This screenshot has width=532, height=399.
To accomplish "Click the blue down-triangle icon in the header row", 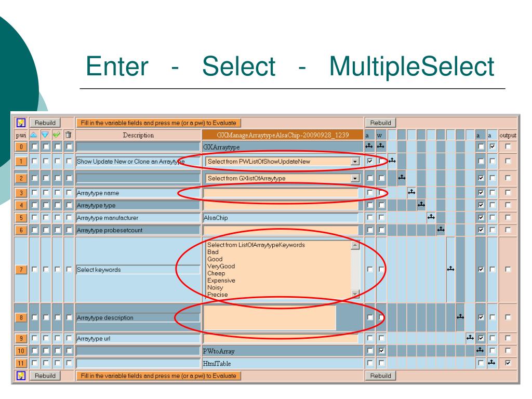I will click(45, 135).
